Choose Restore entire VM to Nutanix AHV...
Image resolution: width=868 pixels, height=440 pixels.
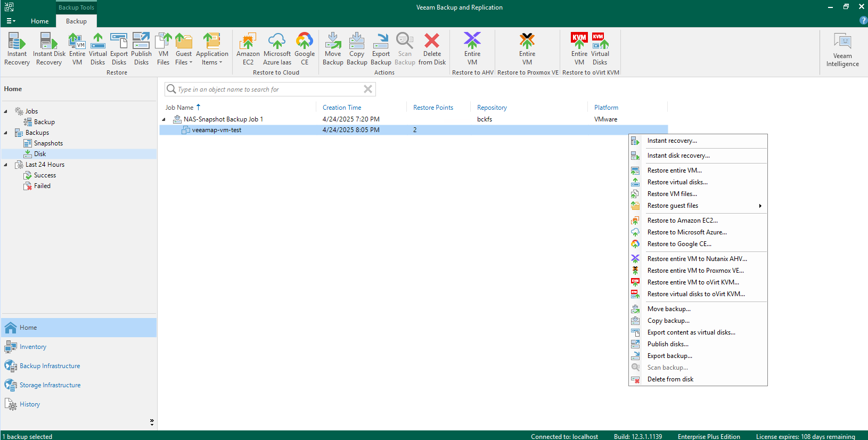(698, 259)
